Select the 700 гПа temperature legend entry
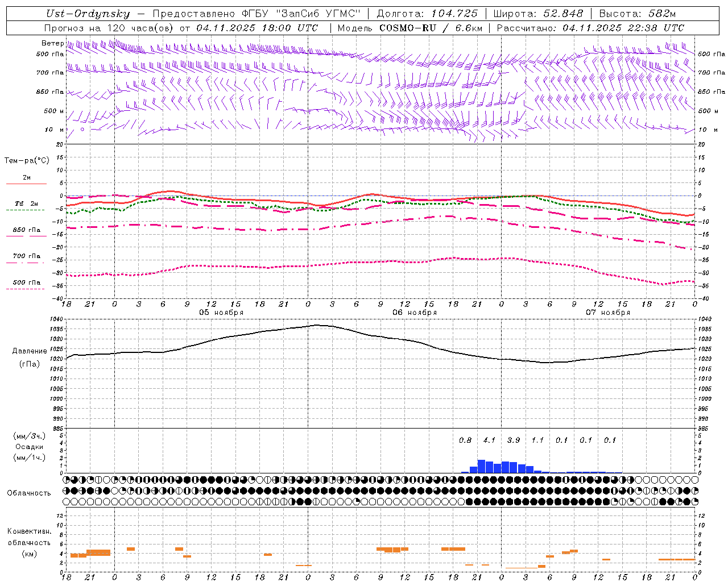The height and width of the screenshot is (582, 728). click(x=27, y=257)
